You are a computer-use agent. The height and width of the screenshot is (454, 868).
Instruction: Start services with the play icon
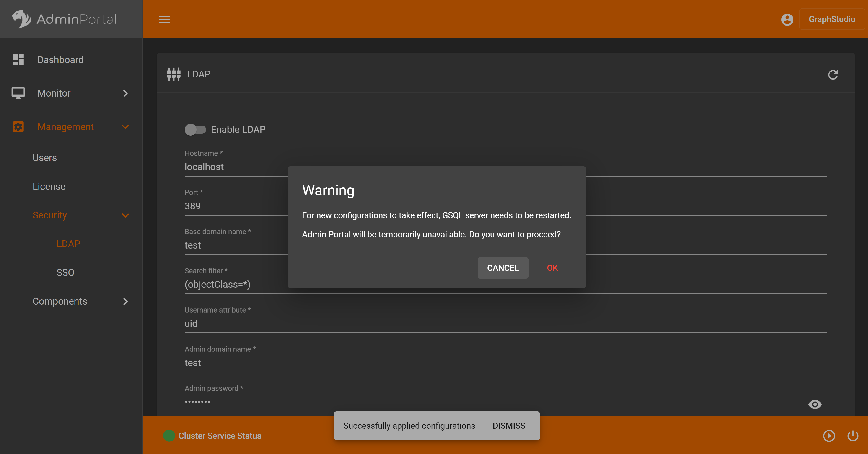tap(829, 436)
